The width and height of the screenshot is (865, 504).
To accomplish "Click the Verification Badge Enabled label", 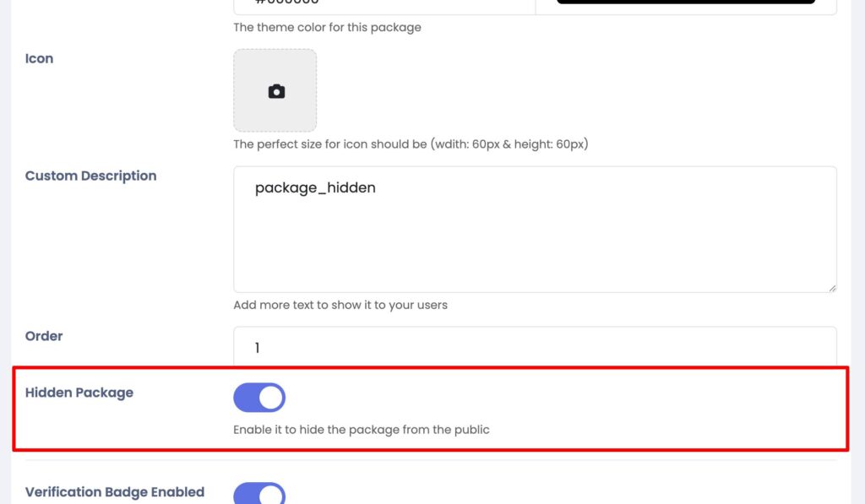I will point(115,492).
